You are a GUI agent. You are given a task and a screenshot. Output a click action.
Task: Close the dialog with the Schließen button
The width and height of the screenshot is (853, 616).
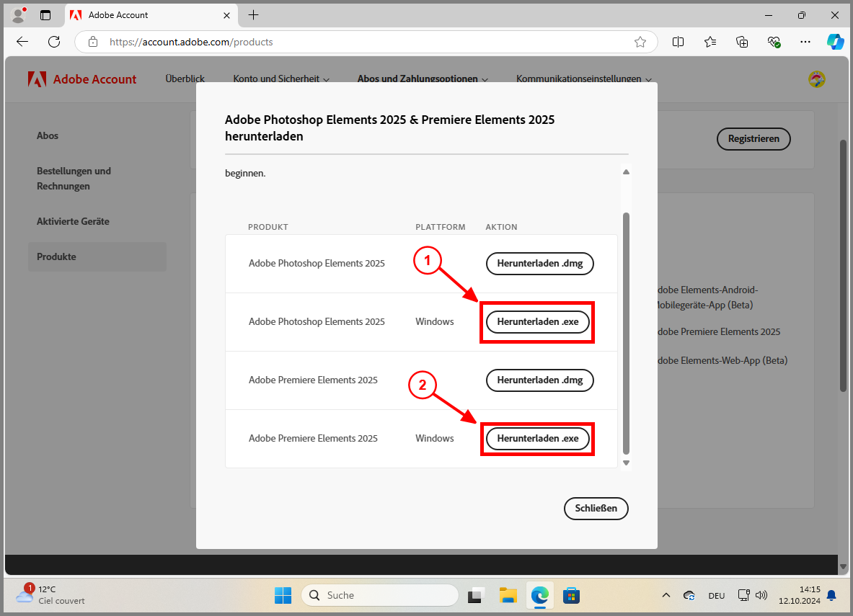click(x=596, y=508)
